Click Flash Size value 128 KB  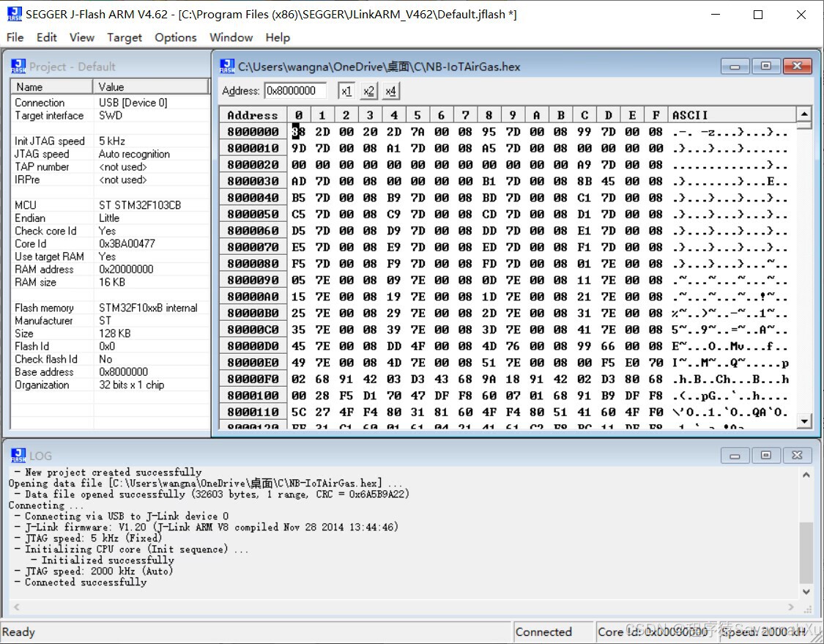tap(114, 334)
